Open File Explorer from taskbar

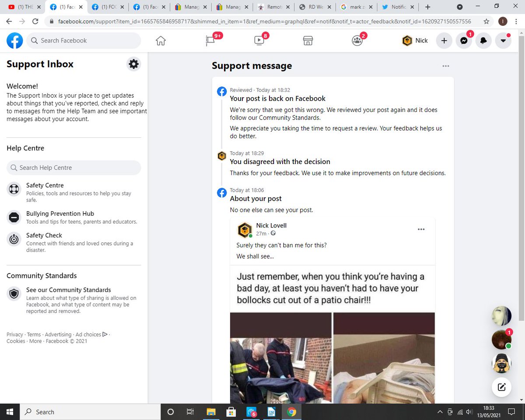pos(211,412)
